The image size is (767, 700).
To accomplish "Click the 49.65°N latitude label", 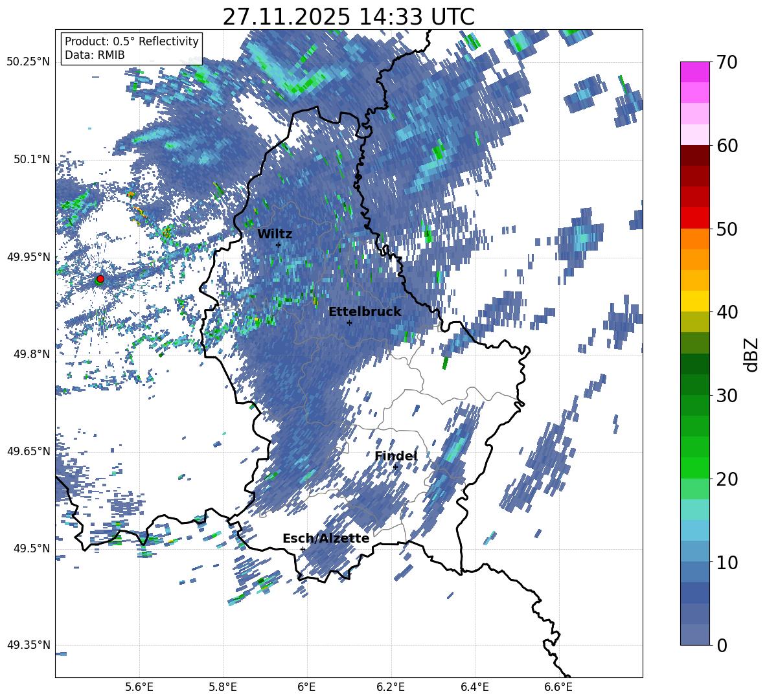I will [x=29, y=451].
